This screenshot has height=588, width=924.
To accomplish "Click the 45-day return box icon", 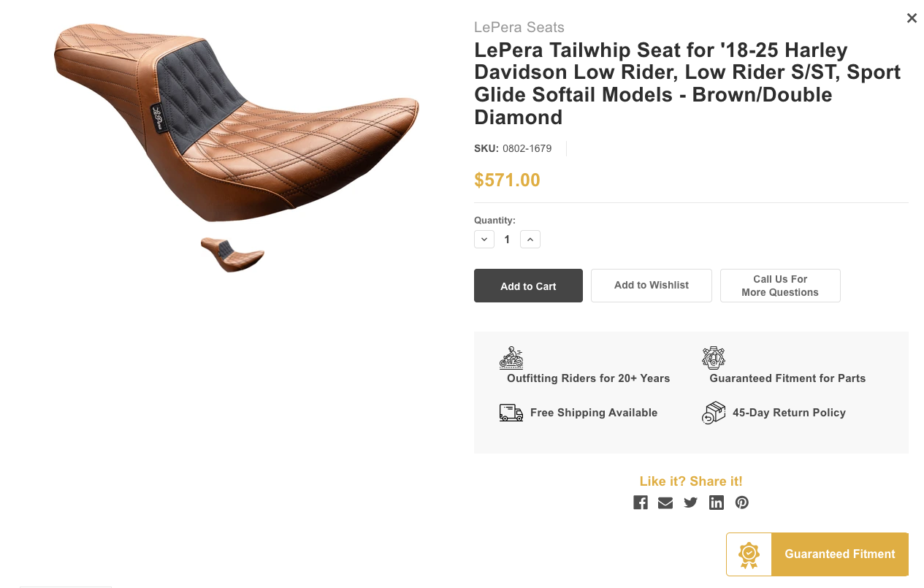I will (714, 413).
